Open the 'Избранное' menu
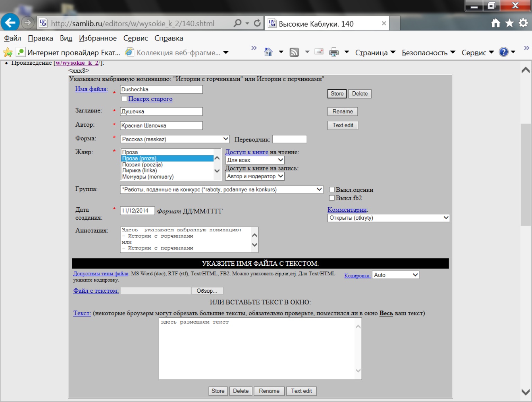 click(x=98, y=38)
